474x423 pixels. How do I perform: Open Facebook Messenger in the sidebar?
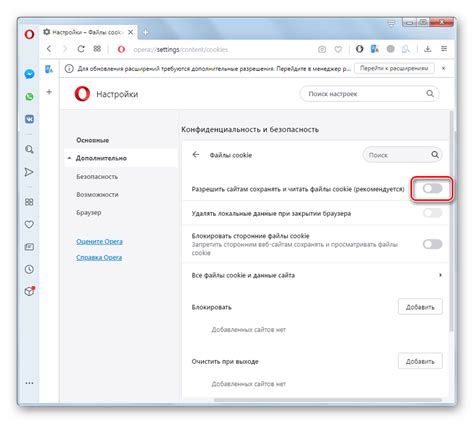[29, 74]
